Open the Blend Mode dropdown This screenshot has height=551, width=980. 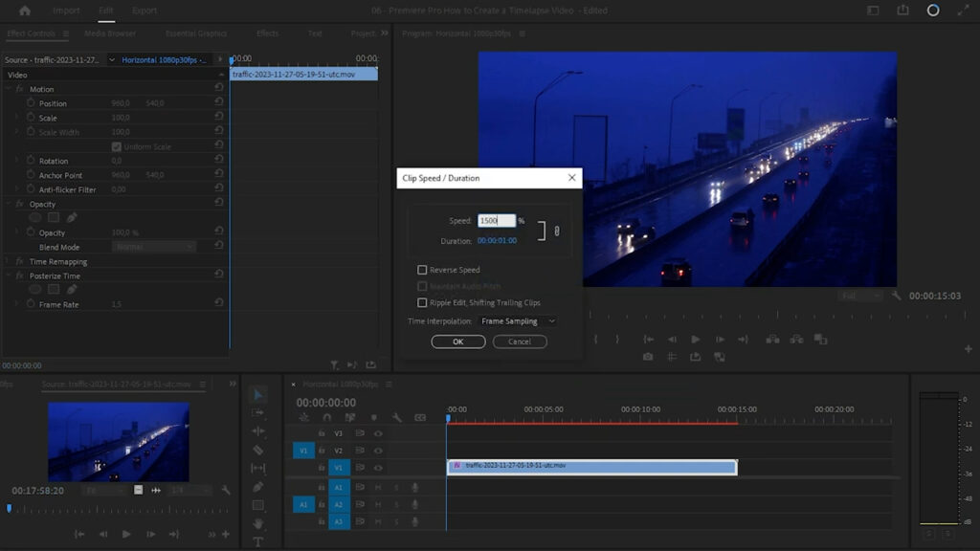click(x=154, y=247)
